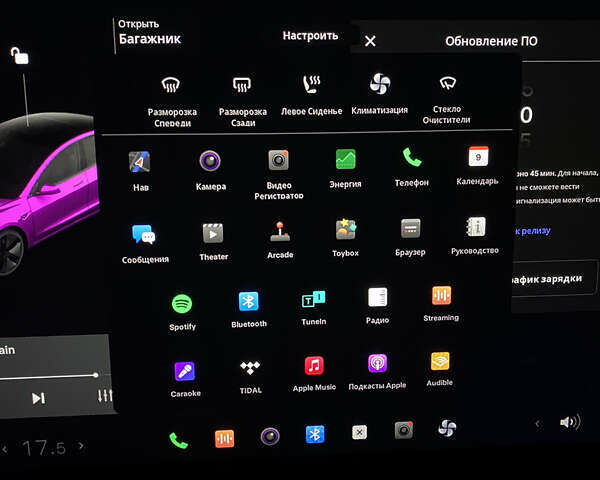Tap the volume speaker icon
Screen dimensions: 600x480
[x=570, y=422]
